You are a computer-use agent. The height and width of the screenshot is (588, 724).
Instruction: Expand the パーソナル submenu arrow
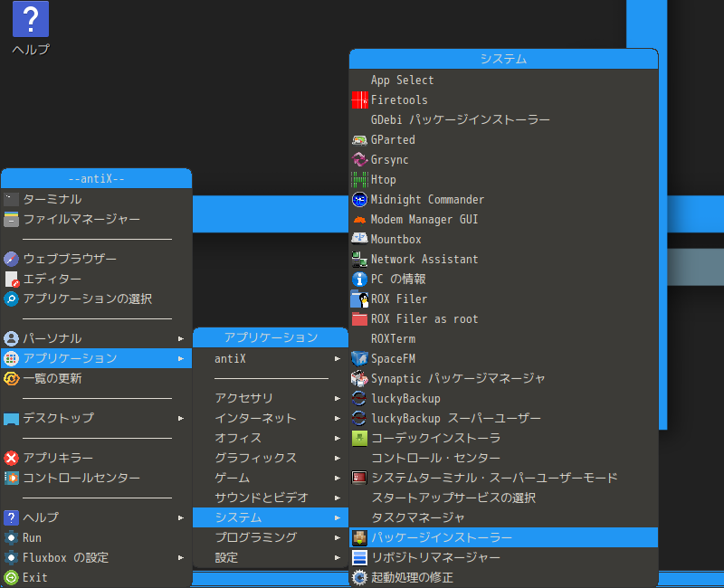(x=181, y=338)
